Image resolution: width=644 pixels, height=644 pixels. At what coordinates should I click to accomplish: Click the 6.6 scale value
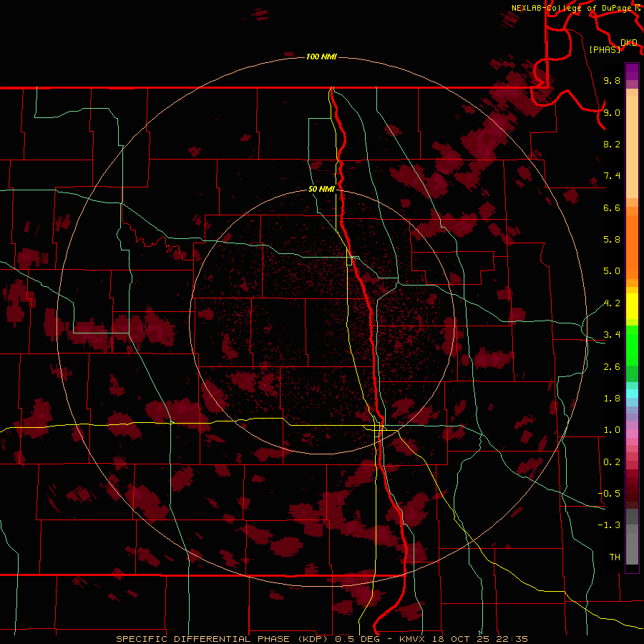pyautogui.click(x=612, y=208)
